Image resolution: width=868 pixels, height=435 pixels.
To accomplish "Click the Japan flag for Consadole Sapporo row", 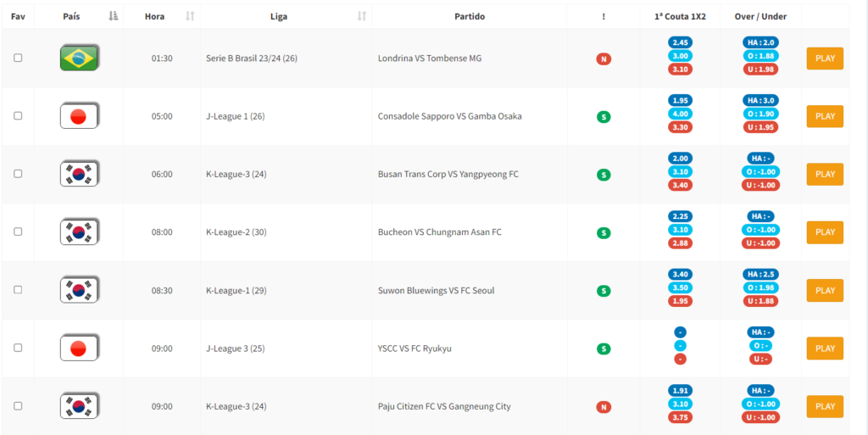I will tap(79, 116).
